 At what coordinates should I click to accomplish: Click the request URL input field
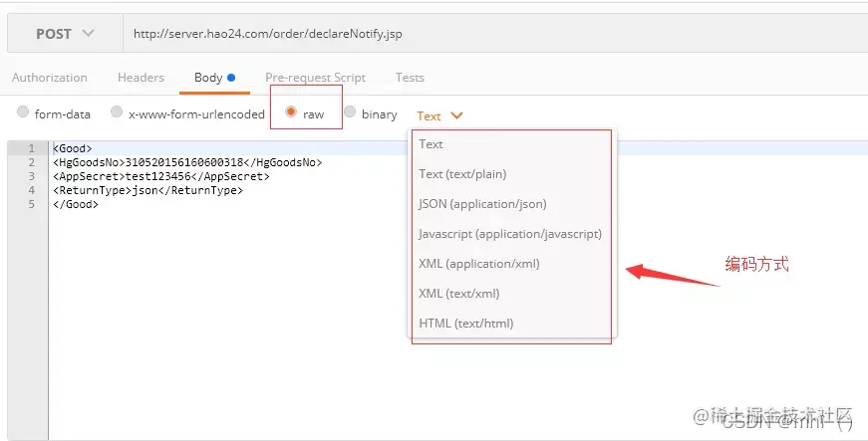pyautogui.click(x=495, y=34)
